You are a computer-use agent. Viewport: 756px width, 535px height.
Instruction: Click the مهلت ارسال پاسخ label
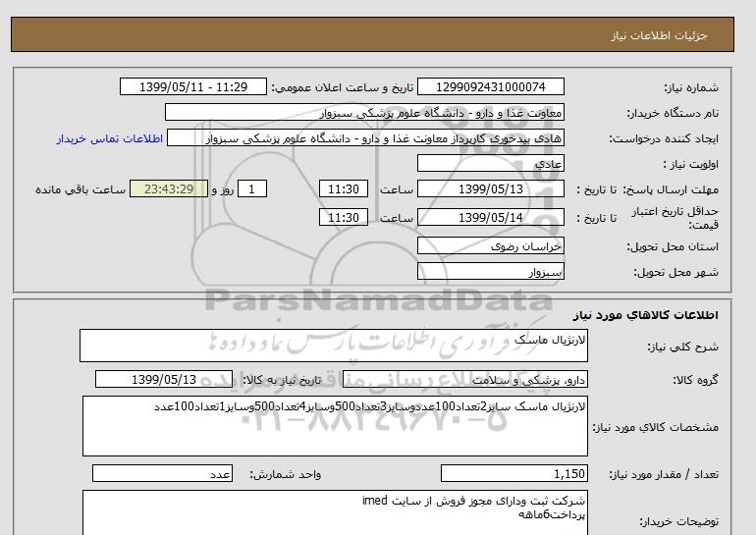pyautogui.click(x=672, y=189)
